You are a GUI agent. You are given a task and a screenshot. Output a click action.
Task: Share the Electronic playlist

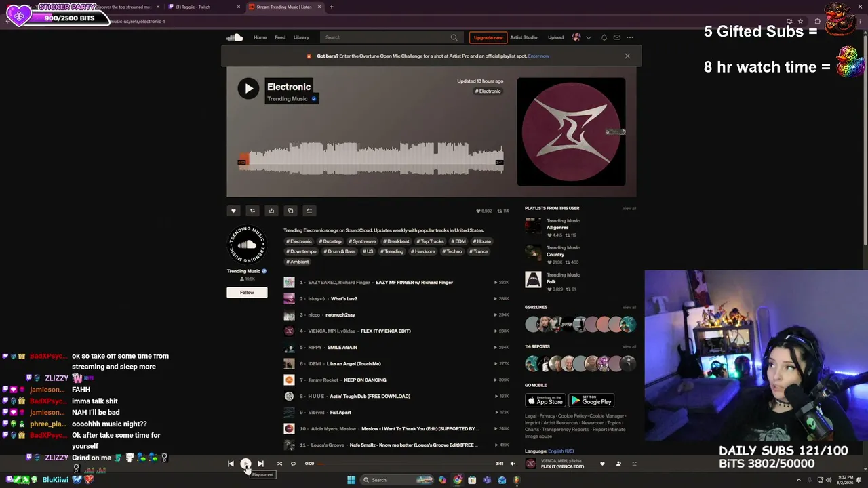coord(271,211)
